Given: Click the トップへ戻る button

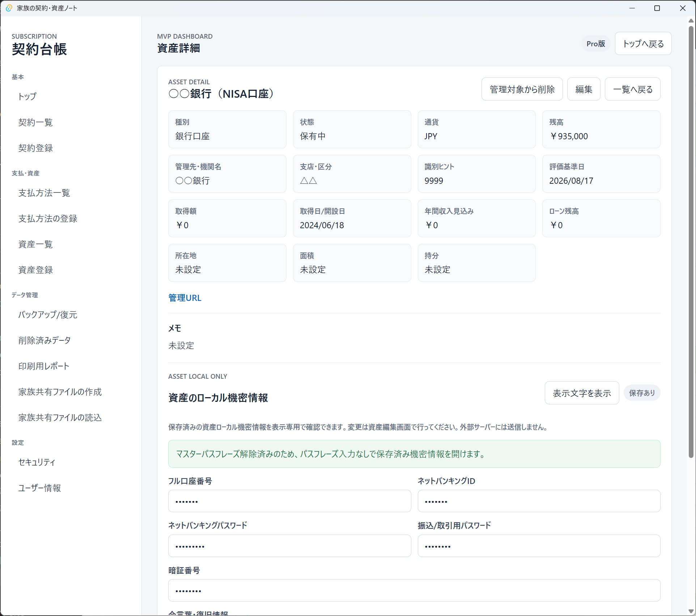Looking at the screenshot, I should (643, 43).
